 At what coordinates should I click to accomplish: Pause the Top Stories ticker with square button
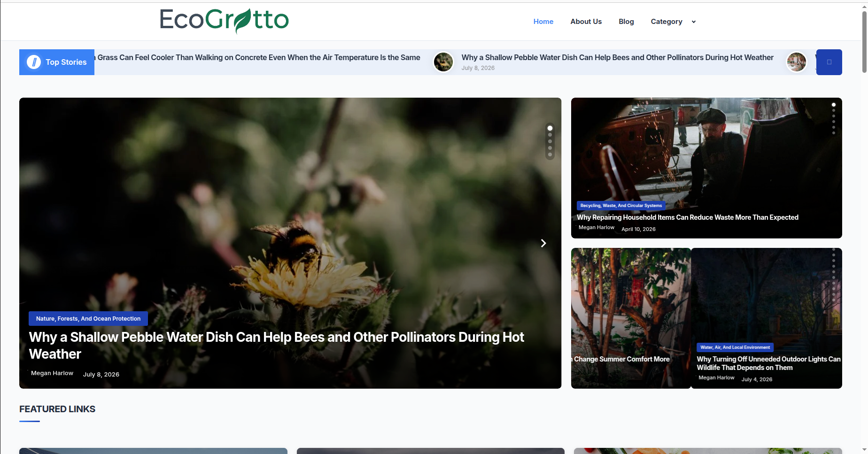click(x=829, y=62)
